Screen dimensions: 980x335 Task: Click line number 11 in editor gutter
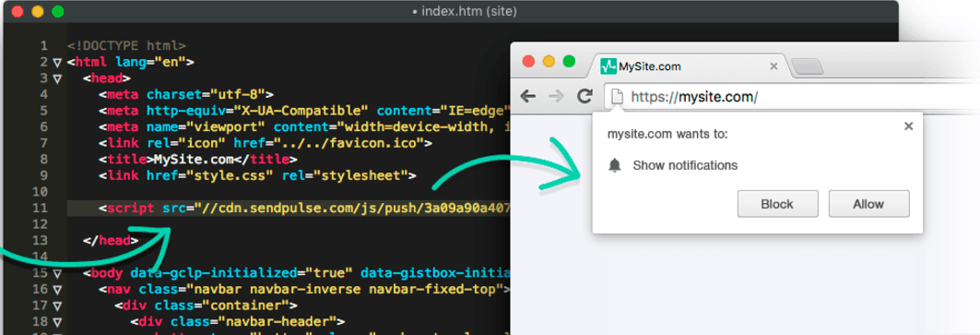click(40, 208)
